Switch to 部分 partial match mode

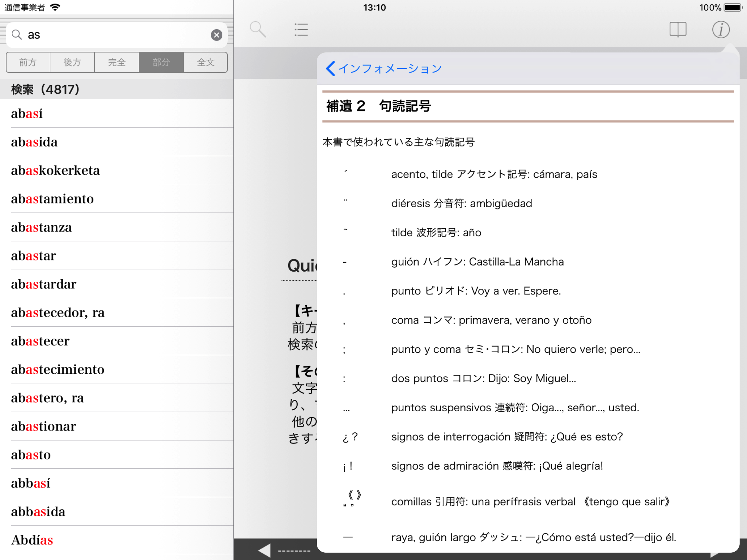161,62
